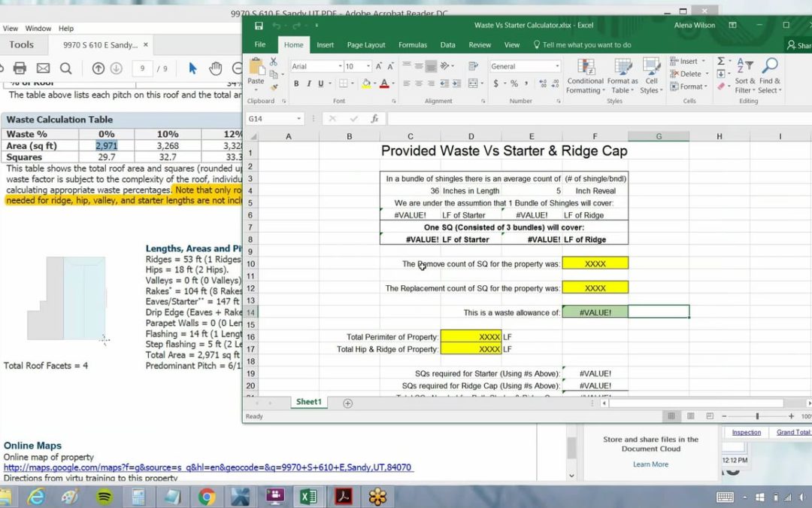Open Google Chrome from the taskbar
This screenshot has width=812, height=508.
point(207,497)
